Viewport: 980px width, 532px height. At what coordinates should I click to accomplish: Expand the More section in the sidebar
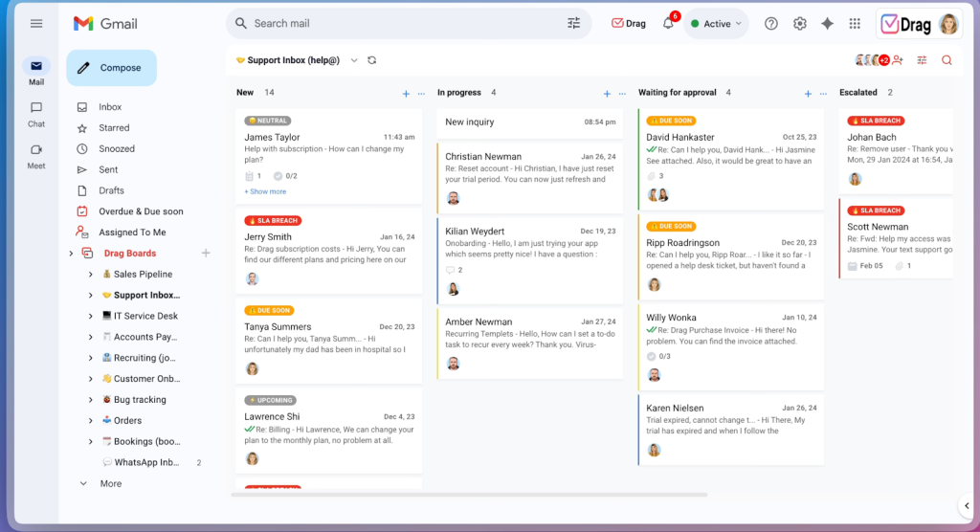[x=83, y=484]
